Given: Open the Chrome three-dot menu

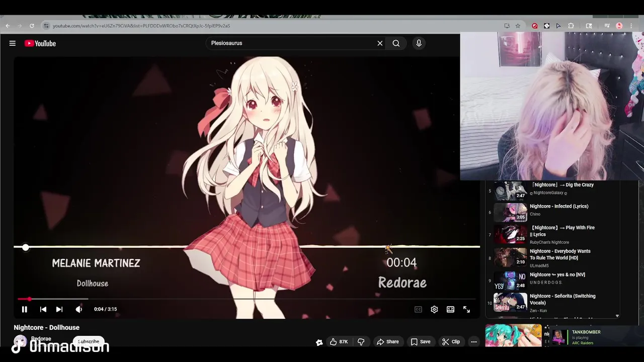Looking at the screenshot, I should tap(631, 26).
